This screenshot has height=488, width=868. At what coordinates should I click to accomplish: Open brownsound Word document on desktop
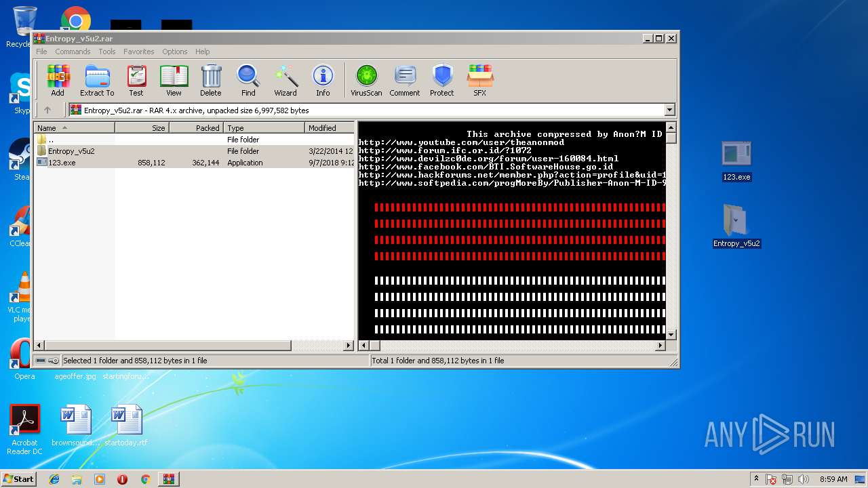(x=75, y=426)
